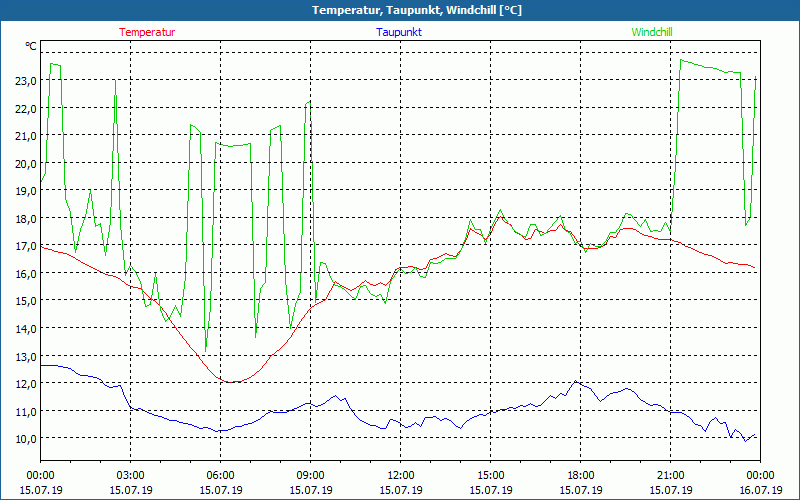Screen dimensions: 800x500
Task: Click the 23,0 y-axis value
Action: [26, 81]
